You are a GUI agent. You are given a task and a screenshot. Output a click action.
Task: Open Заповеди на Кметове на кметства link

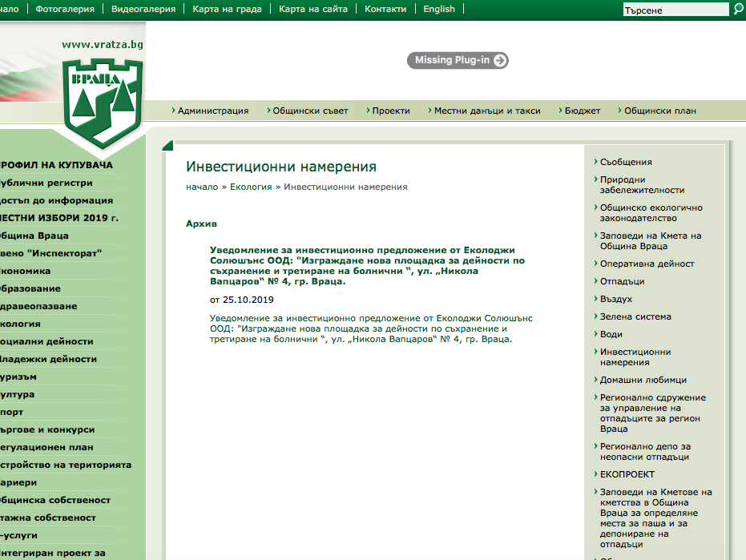(655, 518)
